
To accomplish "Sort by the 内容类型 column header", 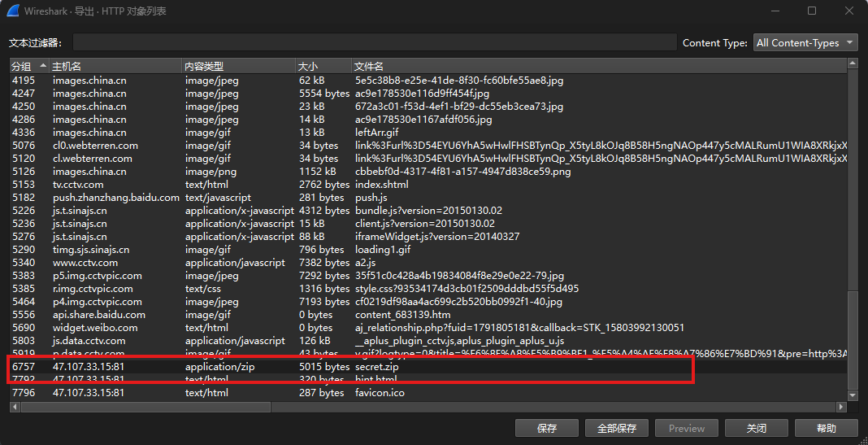I will point(239,67).
